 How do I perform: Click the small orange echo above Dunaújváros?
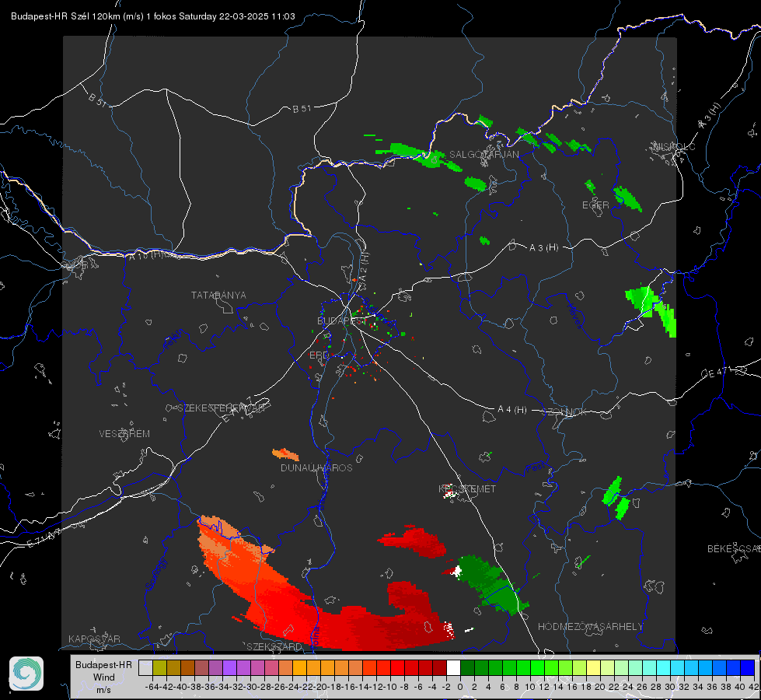click(286, 455)
